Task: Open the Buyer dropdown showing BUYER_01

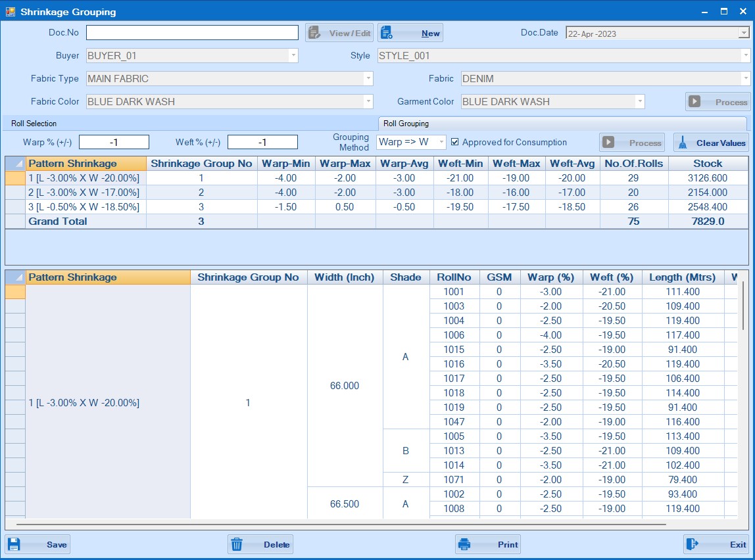Action: [293, 56]
